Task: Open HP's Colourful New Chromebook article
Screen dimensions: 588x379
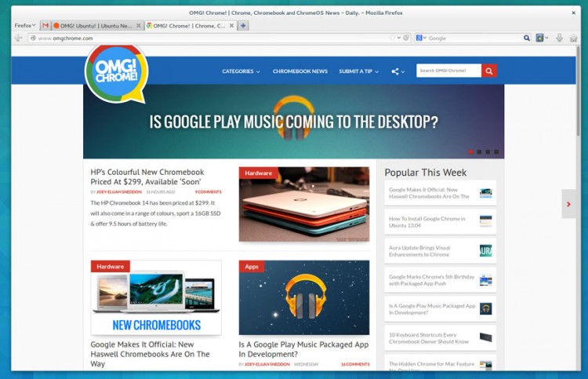Action: [147, 177]
